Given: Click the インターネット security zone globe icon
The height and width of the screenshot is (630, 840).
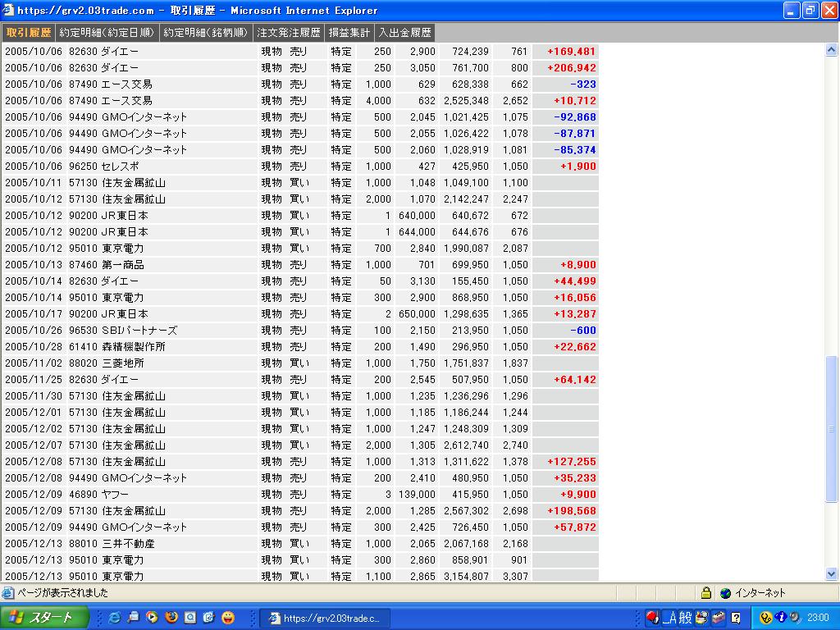Looking at the screenshot, I should coord(725,593).
